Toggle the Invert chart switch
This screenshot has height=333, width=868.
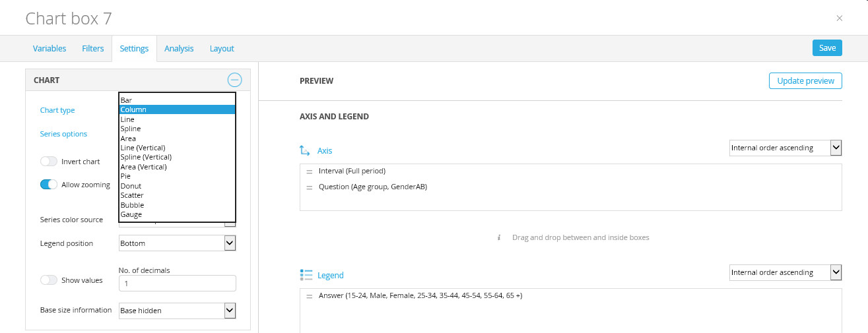[x=49, y=162]
